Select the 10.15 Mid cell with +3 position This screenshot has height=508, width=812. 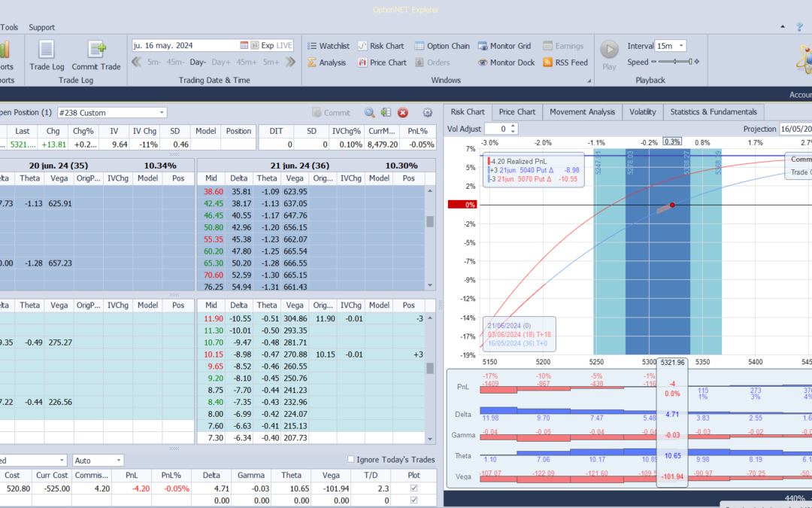click(x=211, y=354)
